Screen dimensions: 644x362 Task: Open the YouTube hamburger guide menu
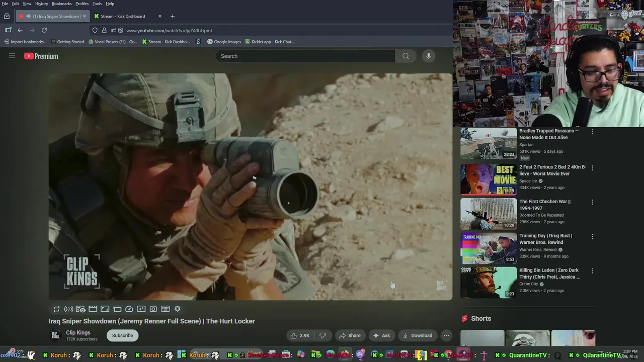[12, 56]
